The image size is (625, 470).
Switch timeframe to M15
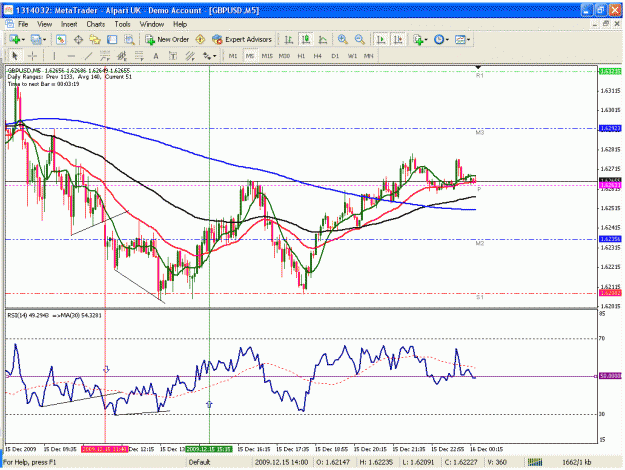267,56
